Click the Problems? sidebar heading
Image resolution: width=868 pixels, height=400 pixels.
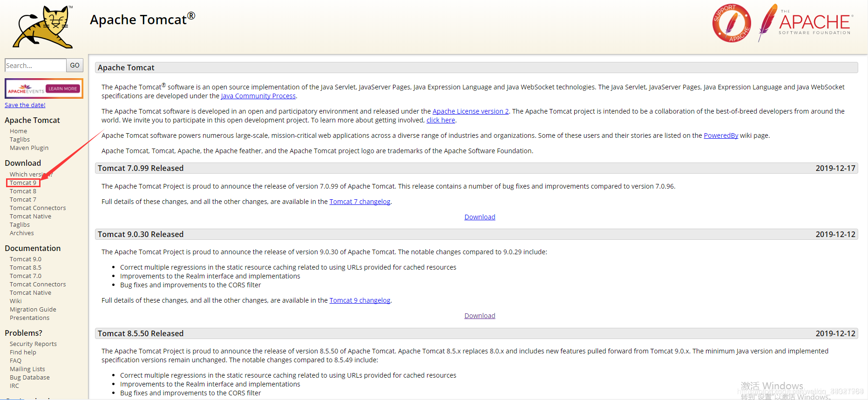tap(23, 333)
